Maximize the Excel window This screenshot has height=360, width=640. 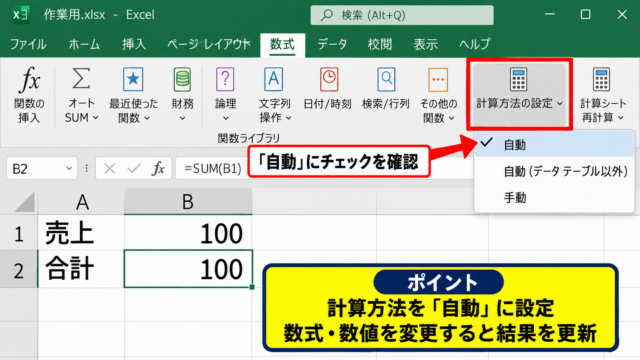pyautogui.click(x=586, y=15)
